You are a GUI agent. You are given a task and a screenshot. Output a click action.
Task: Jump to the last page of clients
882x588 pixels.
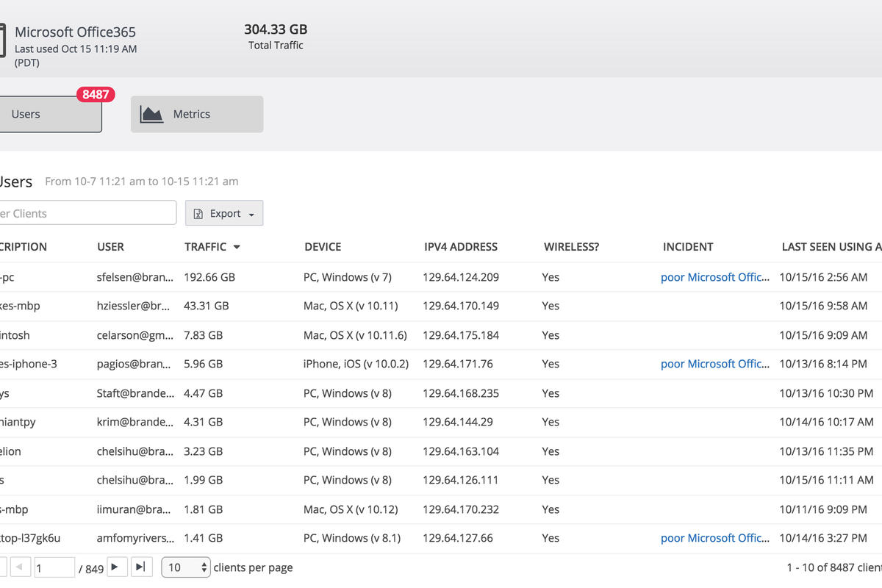(x=141, y=567)
